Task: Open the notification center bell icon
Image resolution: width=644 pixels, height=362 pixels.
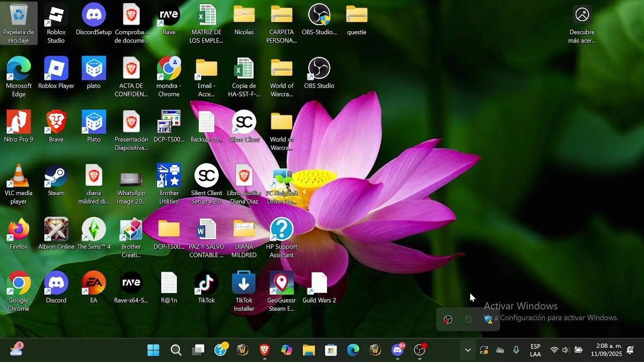Action: click(630, 350)
